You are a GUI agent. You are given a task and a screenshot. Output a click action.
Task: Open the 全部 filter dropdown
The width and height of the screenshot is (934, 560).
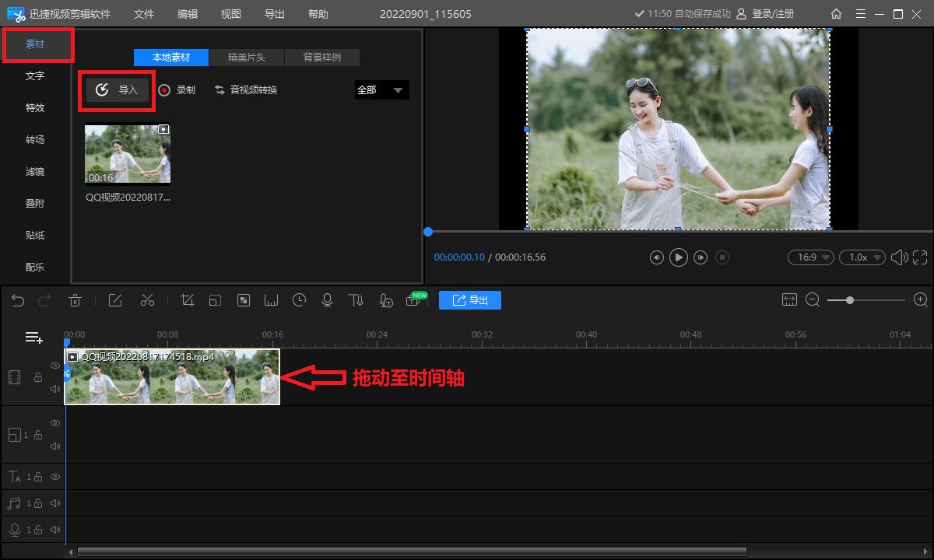(381, 89)
